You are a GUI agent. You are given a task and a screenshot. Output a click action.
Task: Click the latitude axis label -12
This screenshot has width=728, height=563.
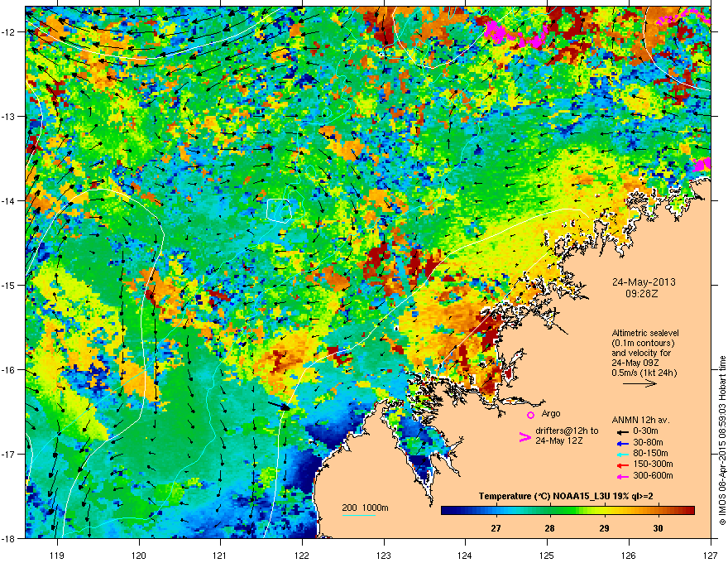coord(9,32)
